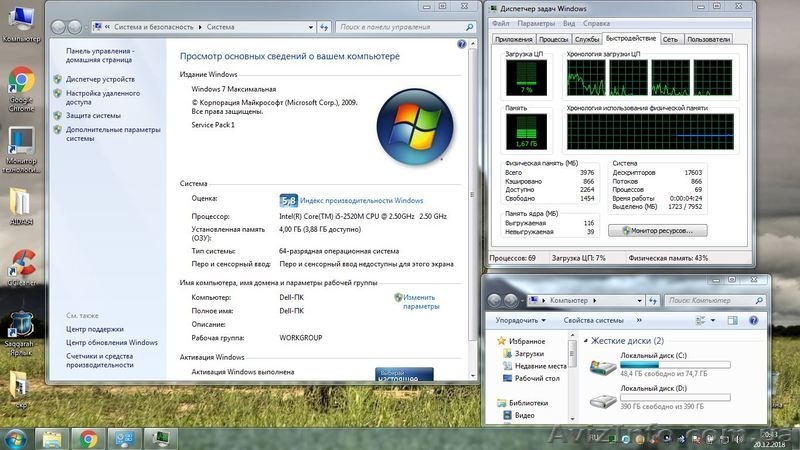This screenshot has height=450, width=800.
Task: Open CCleaner desktop shortcut
Action: pos(21,268)
